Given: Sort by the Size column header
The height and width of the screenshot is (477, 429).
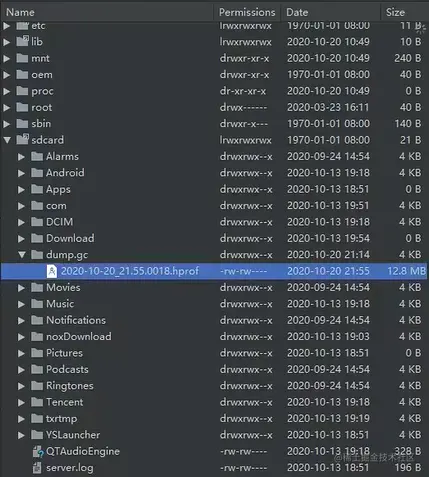Looking at the screenshot, I should click(404, 12).
